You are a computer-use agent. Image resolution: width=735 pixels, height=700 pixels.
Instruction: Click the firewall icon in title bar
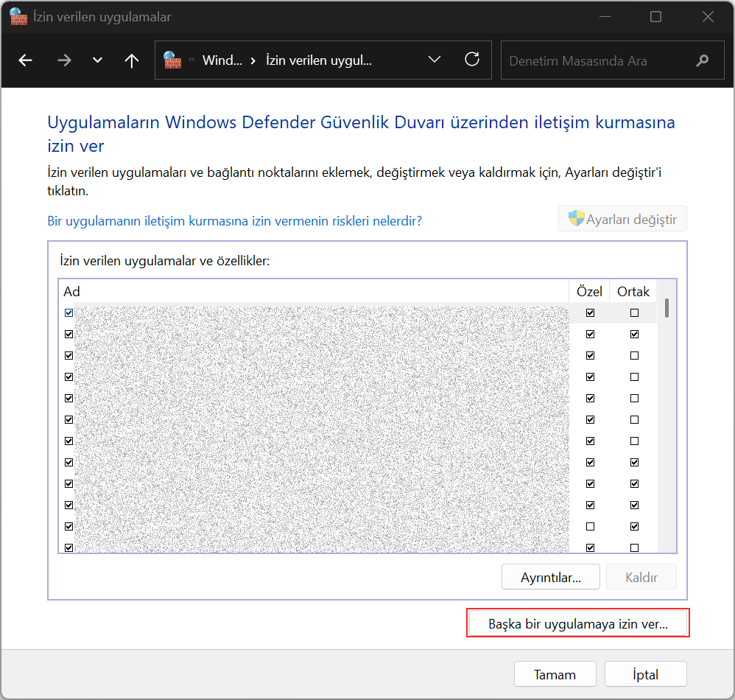[x=18, y=16]
